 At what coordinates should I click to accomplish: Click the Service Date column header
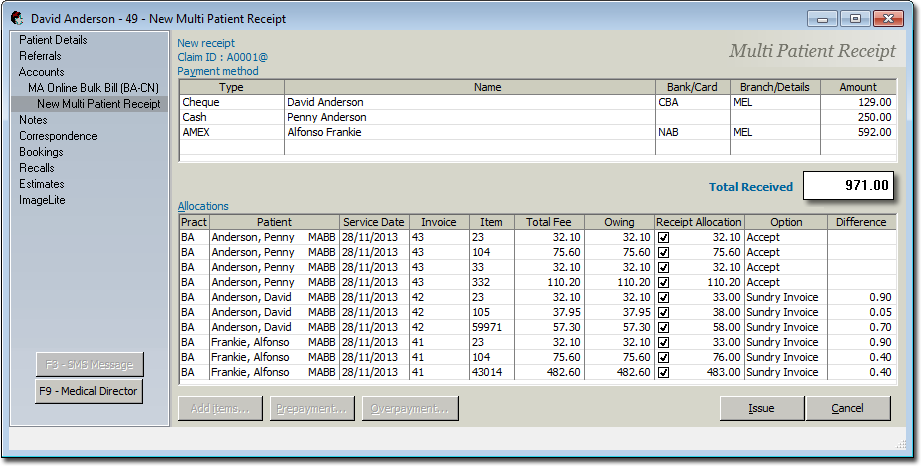coord(373,222)
